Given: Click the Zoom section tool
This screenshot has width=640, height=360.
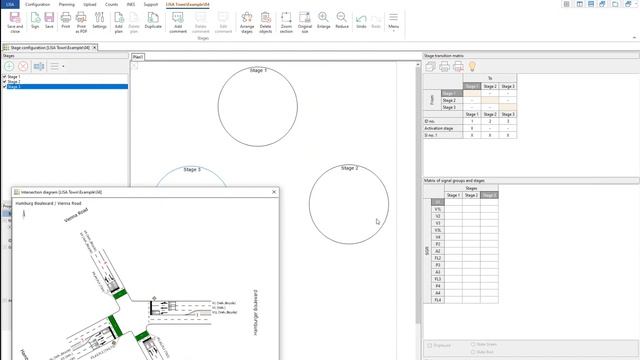Looking at the screenshot, I should pyautogui.click(x=286, y=22).
